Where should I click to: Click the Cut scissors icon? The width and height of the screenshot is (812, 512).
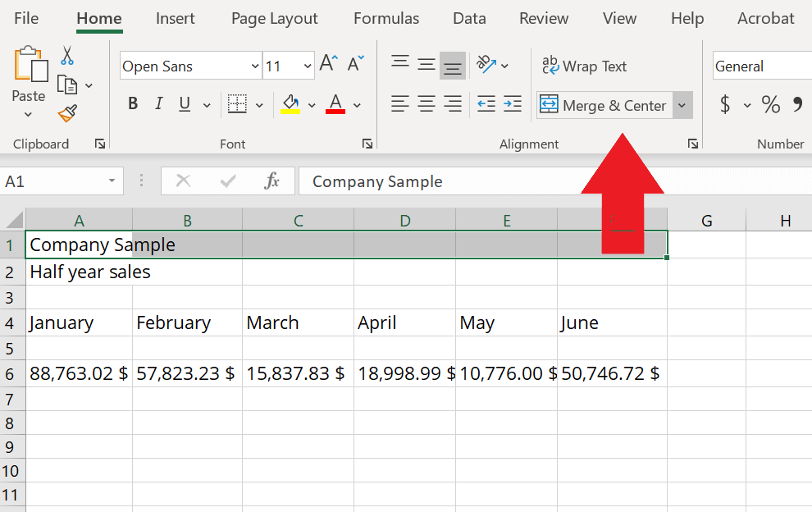(67, 56)
